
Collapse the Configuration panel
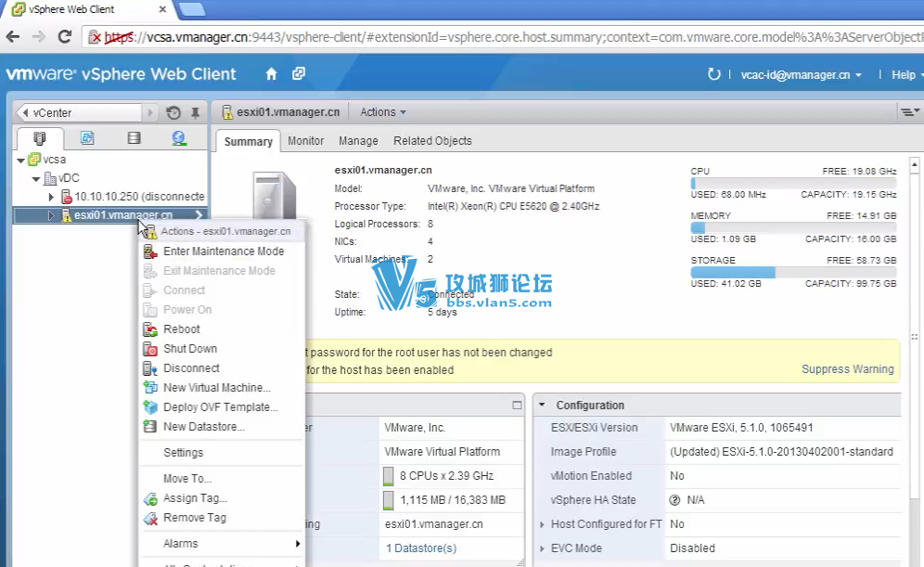tap(542, 405)
